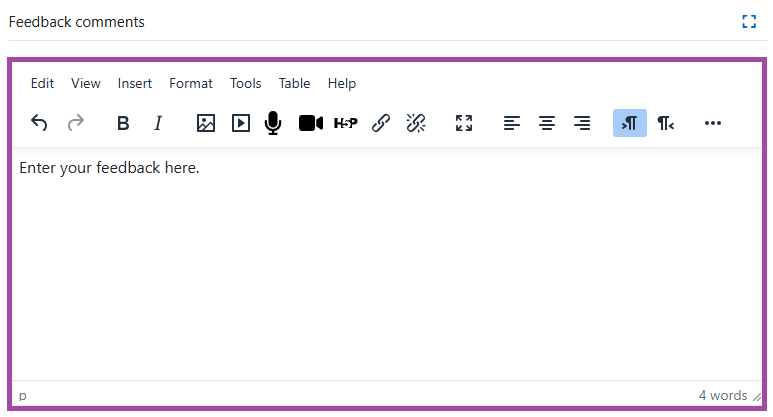Reveal more toolbar options with the ellipsis
773x417 pixels.
tap(713, 123)
